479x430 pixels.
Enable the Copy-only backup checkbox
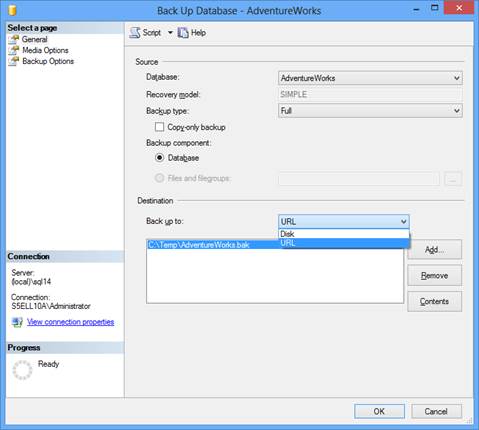pyautogui.click(x=159, y=127)
